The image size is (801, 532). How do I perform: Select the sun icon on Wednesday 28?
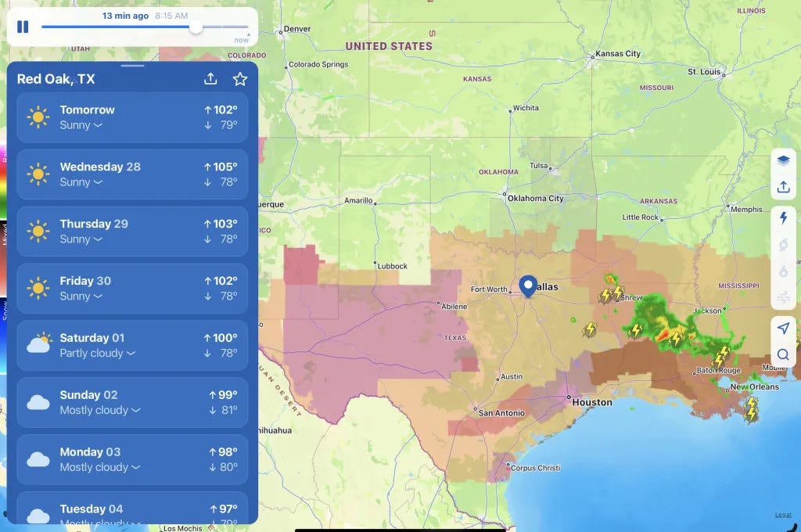[38, 174]
